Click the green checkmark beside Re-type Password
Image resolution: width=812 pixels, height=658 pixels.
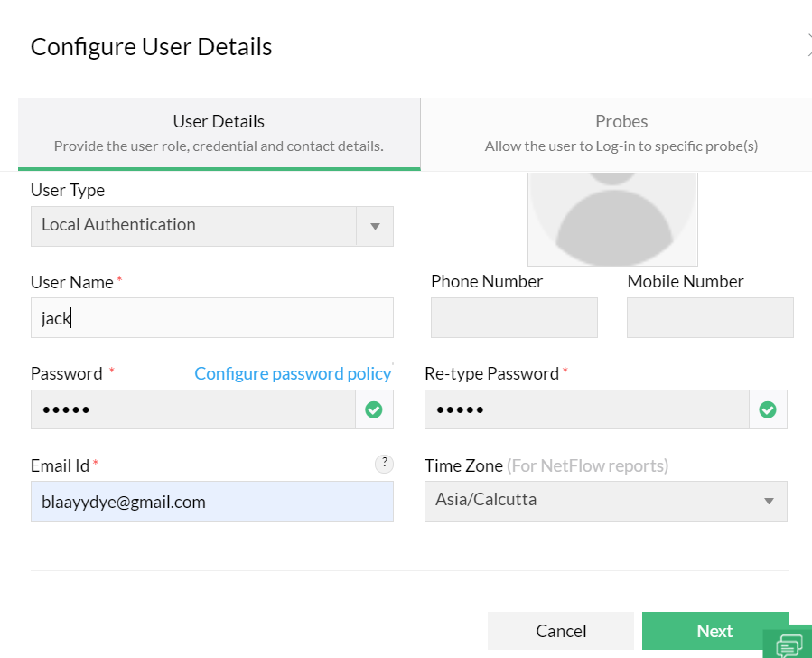point(768,409)
